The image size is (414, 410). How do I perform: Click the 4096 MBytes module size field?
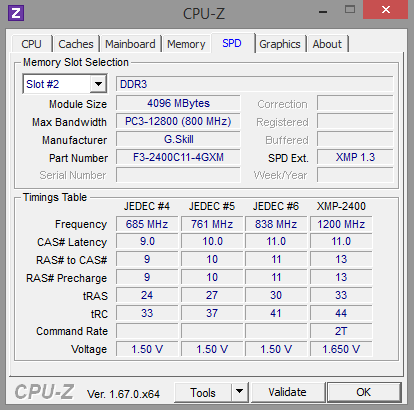pos(178,103)
